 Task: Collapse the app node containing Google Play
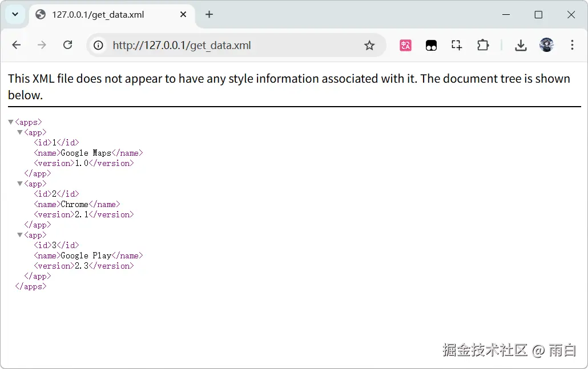pyautogui.click(x=20, y=234)
